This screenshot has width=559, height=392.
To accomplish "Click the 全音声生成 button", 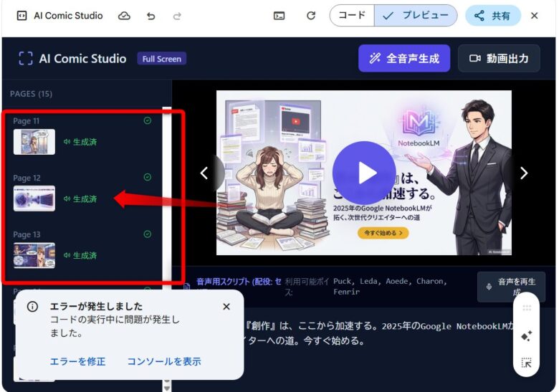I will pyautogui.click(x=403, y=59).
